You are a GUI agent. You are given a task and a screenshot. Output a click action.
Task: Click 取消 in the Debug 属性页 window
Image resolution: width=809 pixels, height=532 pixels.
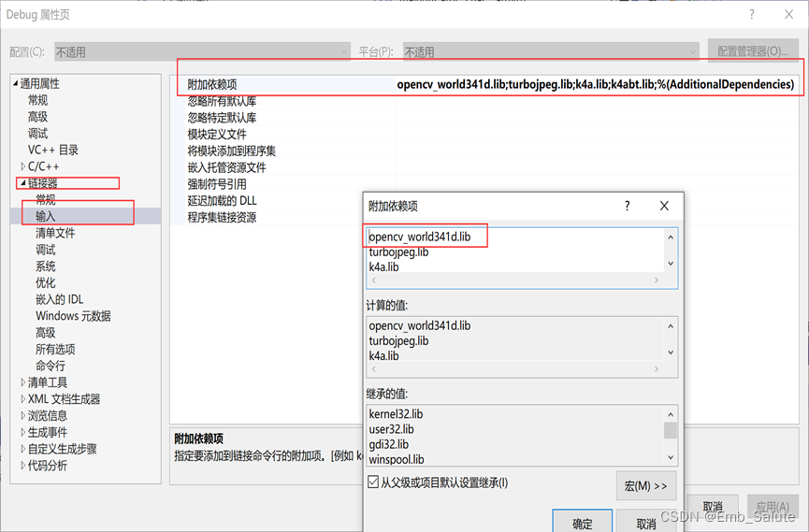click(x=713, y=507)
